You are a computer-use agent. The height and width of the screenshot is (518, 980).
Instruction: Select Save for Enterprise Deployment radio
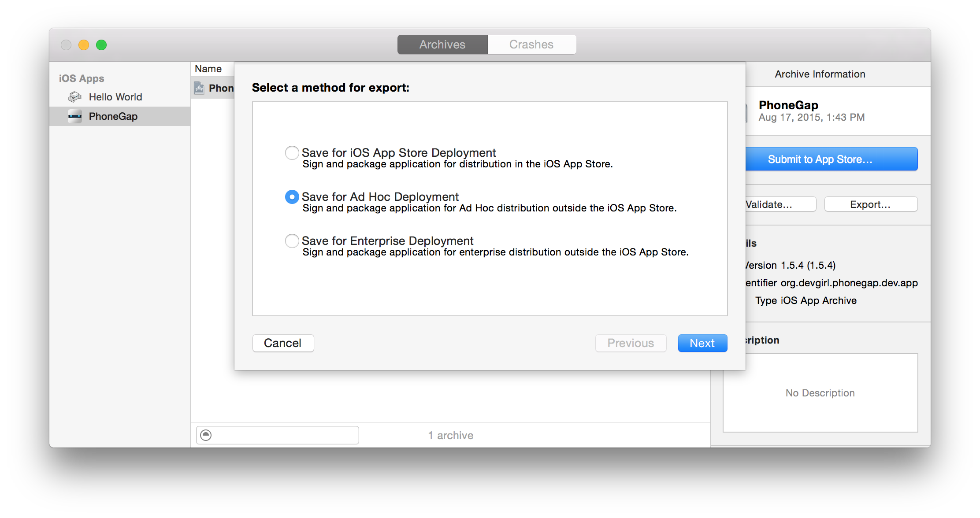[x=292, y=241]
